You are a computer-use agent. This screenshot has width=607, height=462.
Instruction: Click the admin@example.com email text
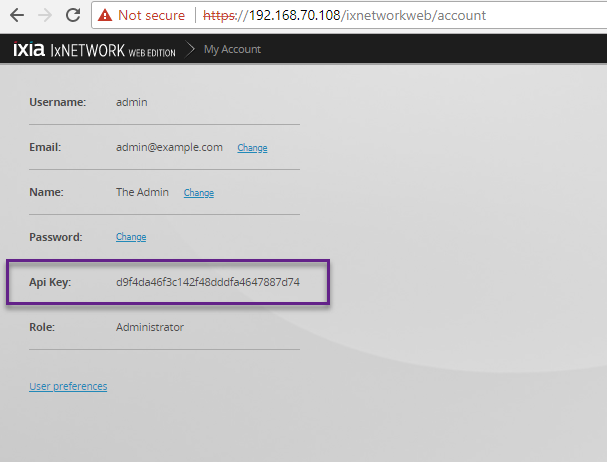[x=169, y=147]
